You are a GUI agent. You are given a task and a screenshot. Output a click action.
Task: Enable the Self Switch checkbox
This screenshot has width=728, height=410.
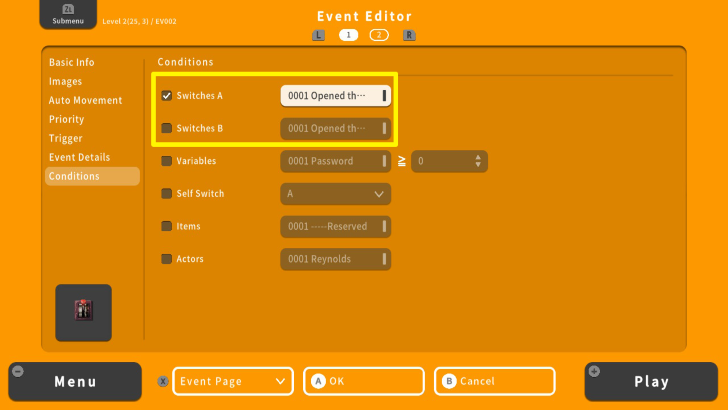[167, 194]
